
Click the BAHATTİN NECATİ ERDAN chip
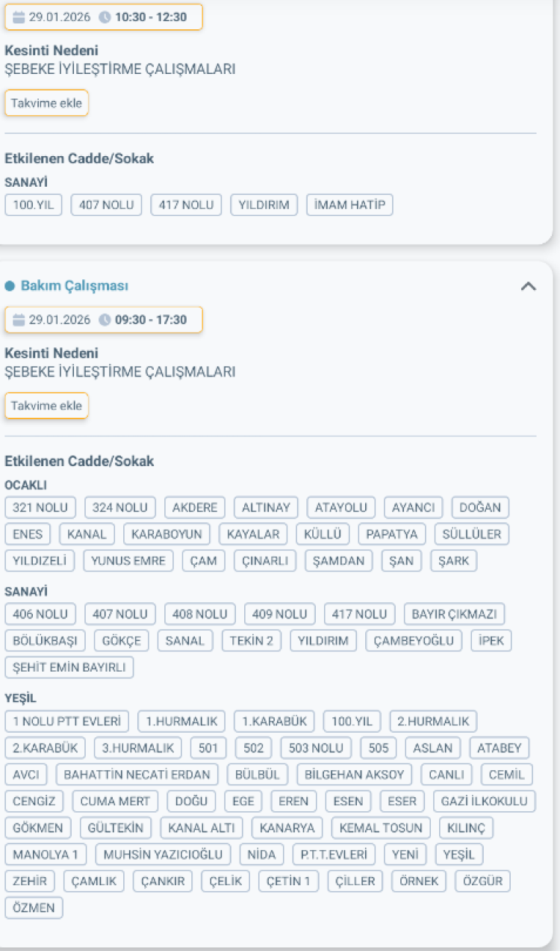(137, 775)
